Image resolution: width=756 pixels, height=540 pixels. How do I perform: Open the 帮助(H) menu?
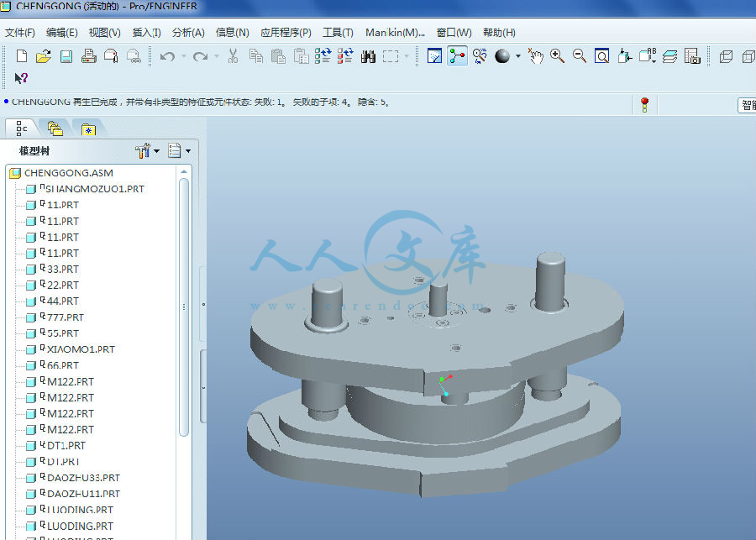click(x=500, y=33)
